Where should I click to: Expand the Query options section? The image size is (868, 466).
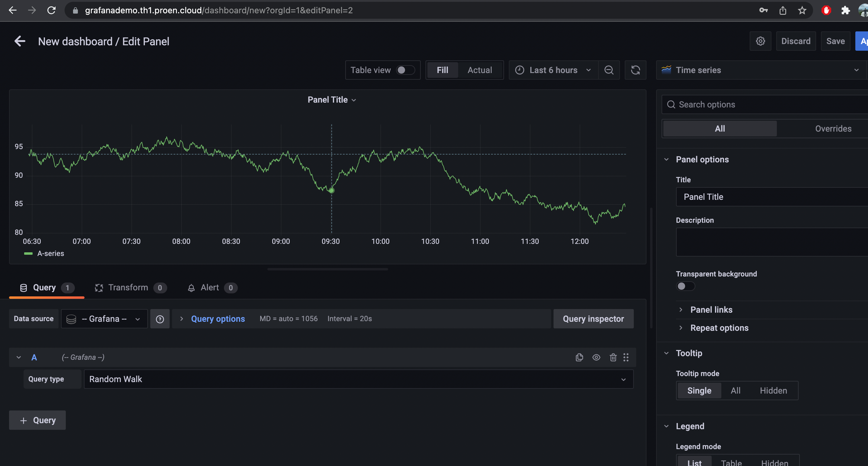point(218,319)
